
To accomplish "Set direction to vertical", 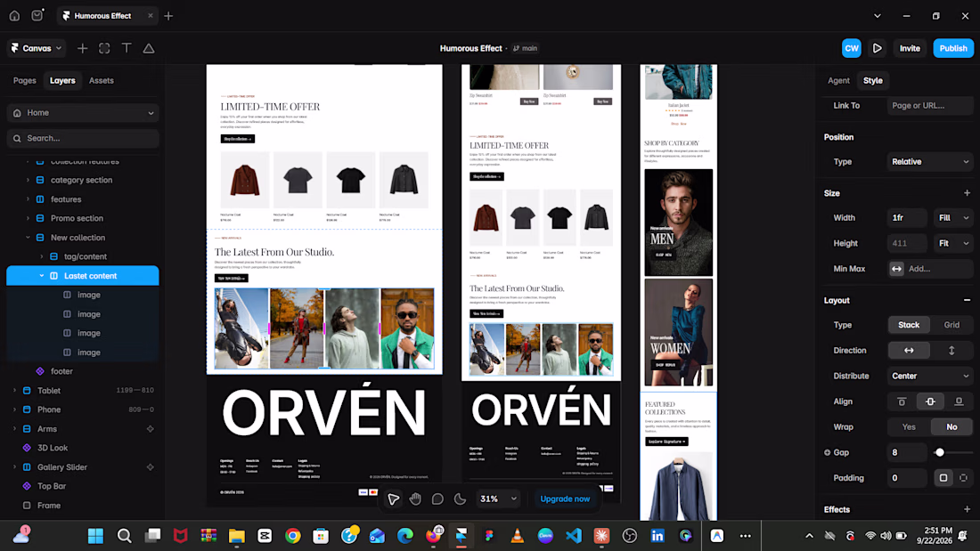I will [x=951, y=351].
